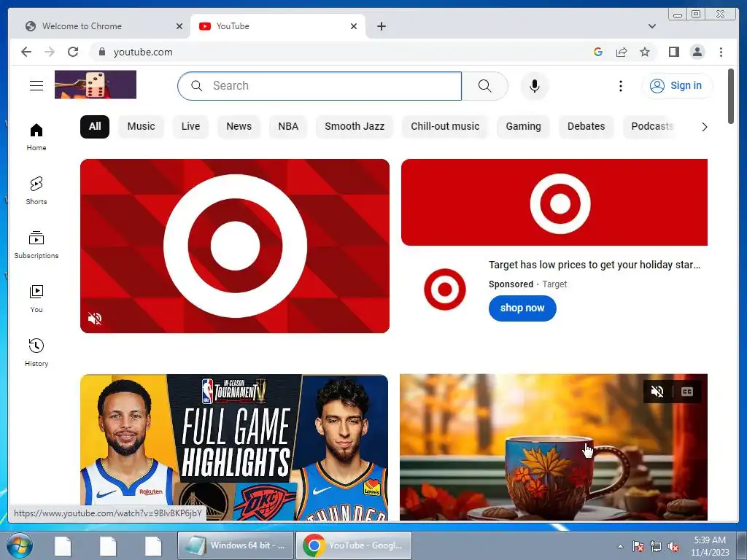Start voice search with microphone icon
Screen dimensions: 747x560
(x=535, y=86)
